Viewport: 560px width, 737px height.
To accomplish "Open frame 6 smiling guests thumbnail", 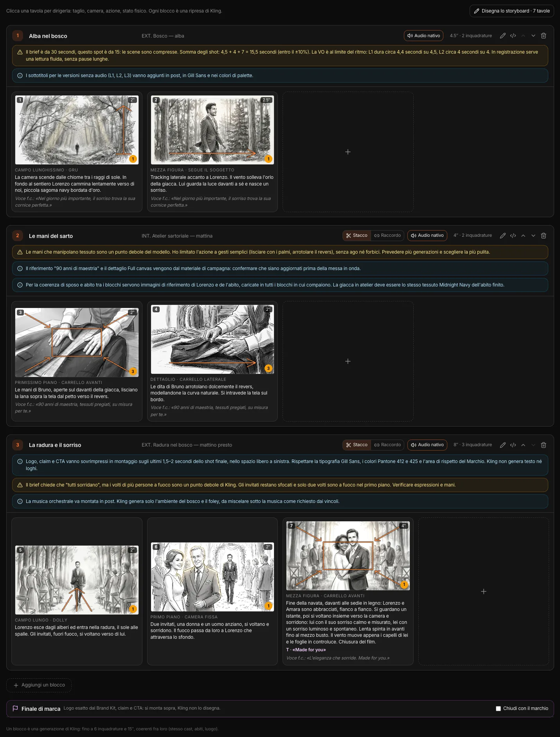I will click(212, 577).
